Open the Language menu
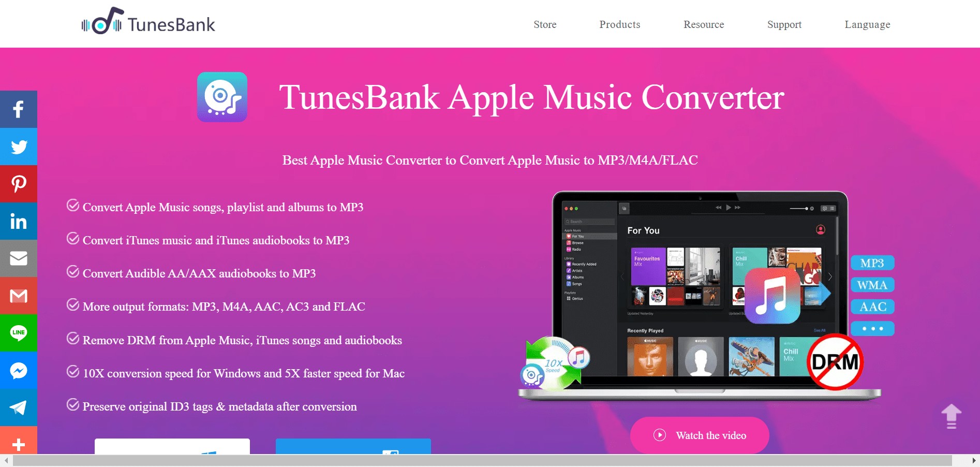This screenshot has height=467, width=980. (x=867, y=24)
